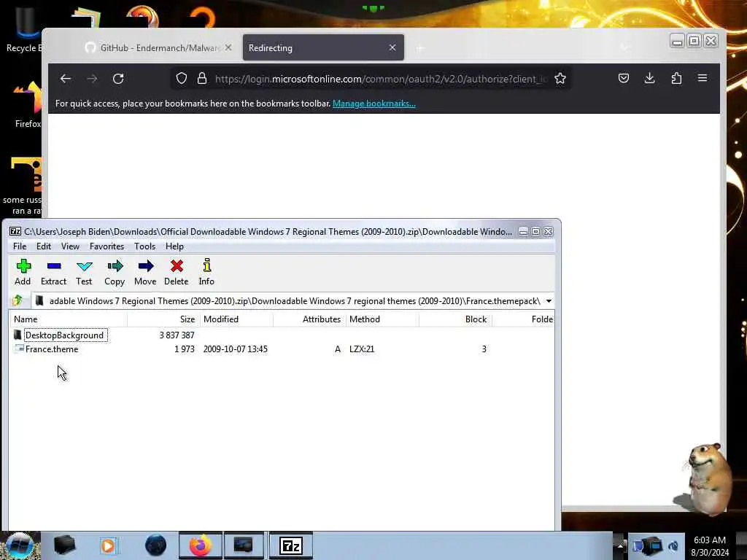Click the Recycle Bin desktop icon
The image size is (747, 560).
(24, 29)
